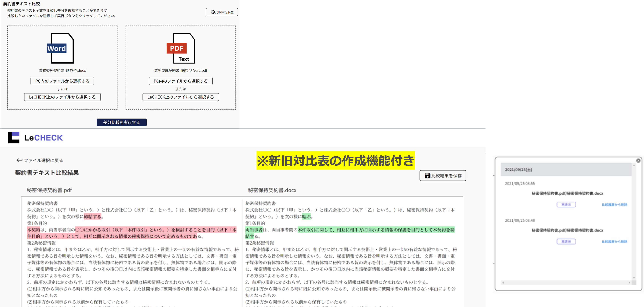The height and width of the screenshot is (307, 644).
Task: Click the green highlighted 両当事者 in right pane
Action: click(254, 230)
